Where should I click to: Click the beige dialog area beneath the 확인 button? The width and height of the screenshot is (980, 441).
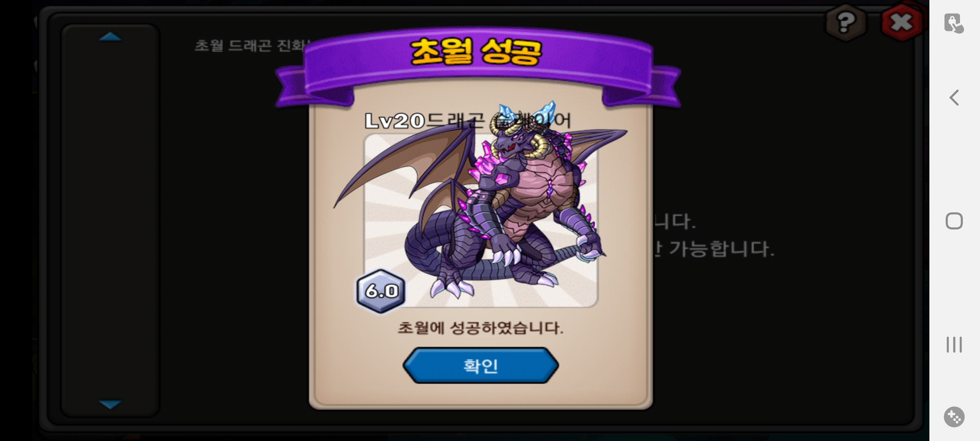pos(481,394)
